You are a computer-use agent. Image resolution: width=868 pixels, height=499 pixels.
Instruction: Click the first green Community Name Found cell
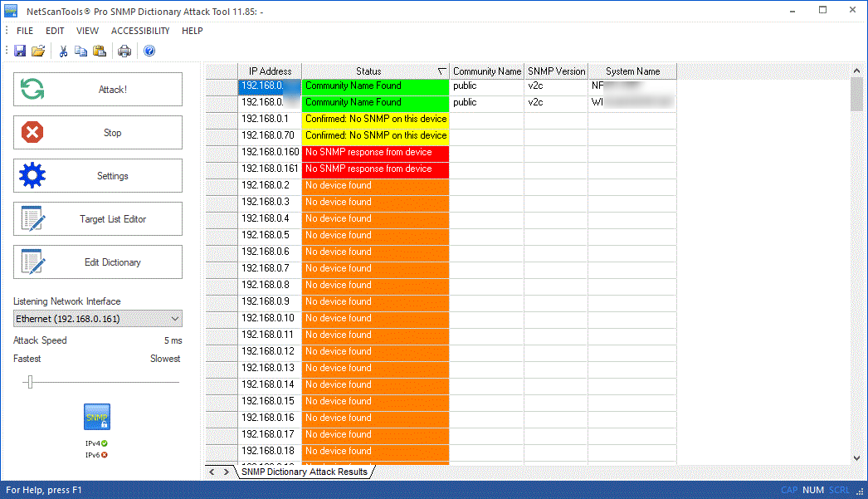(x=375, y=86)
